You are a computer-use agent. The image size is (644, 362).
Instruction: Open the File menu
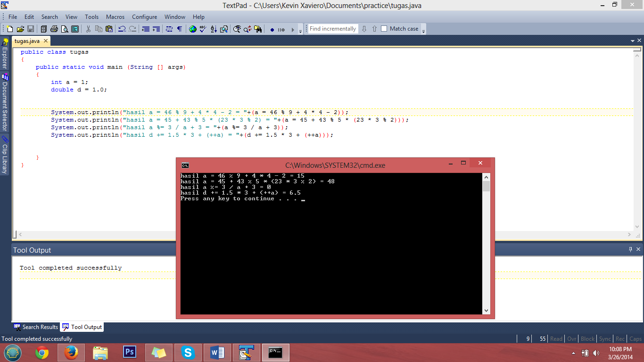pos(13,16)
